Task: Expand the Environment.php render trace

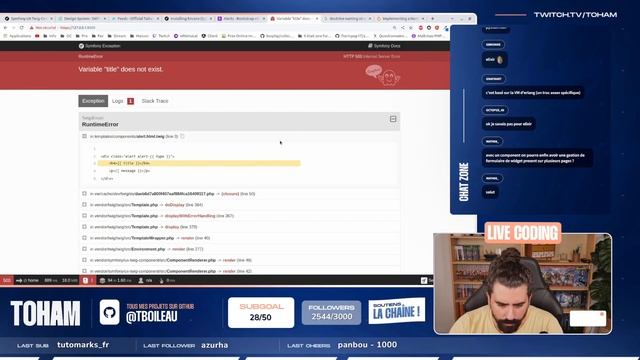Action: pos(84,249)
